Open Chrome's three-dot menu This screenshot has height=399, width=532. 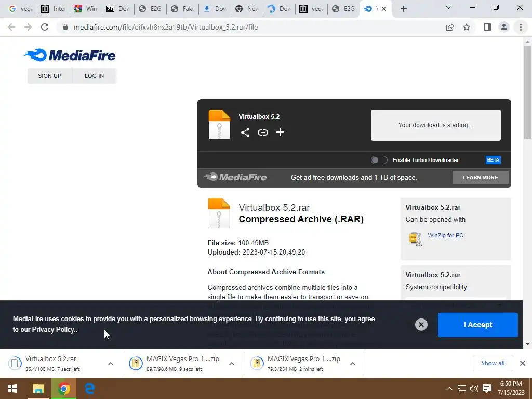[x=521, y=27]
